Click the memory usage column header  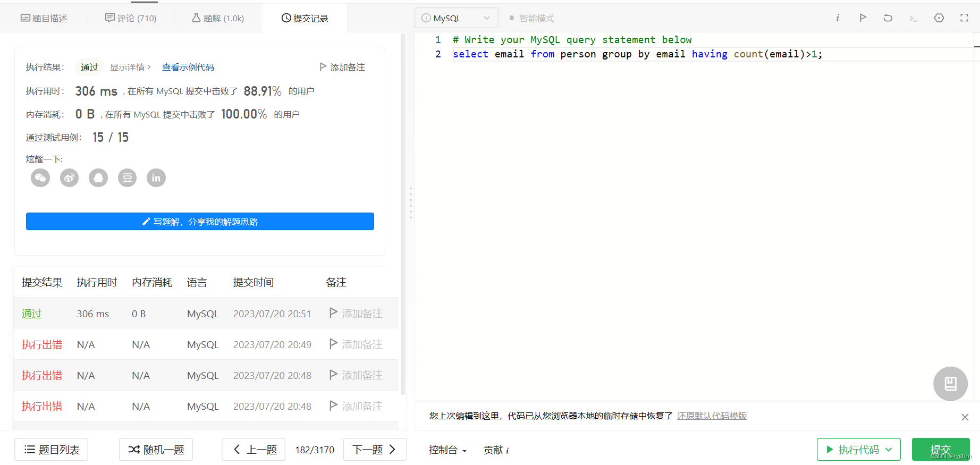click(152, 282)
